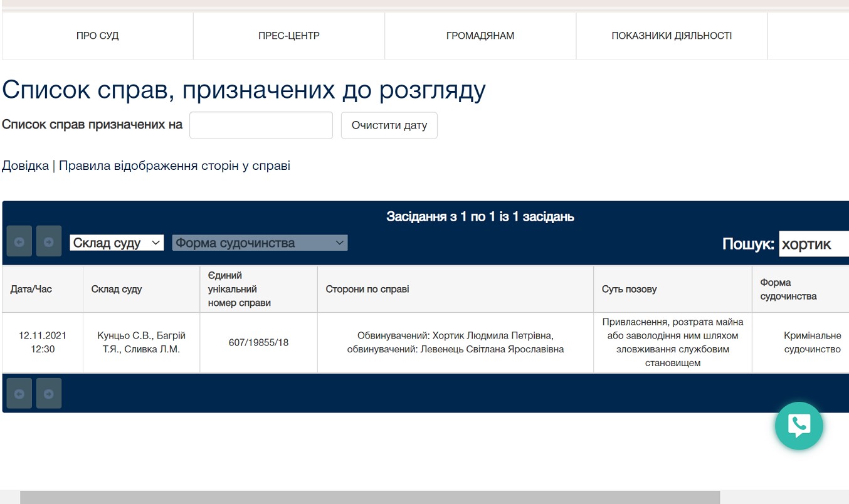The width and height of the screenshot is (849, 504).
Task: Click the Пошук search box containing хортик
Action: coord(813,244)
